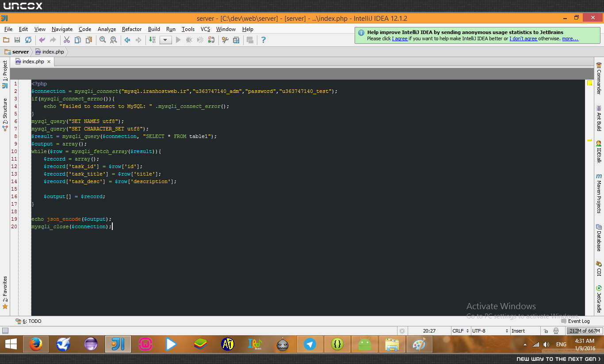Image resolution: width=604 pixels, height=364 pixels.
Task: Click the Copy toolbar icon
Action: click(x=78, y=40)
